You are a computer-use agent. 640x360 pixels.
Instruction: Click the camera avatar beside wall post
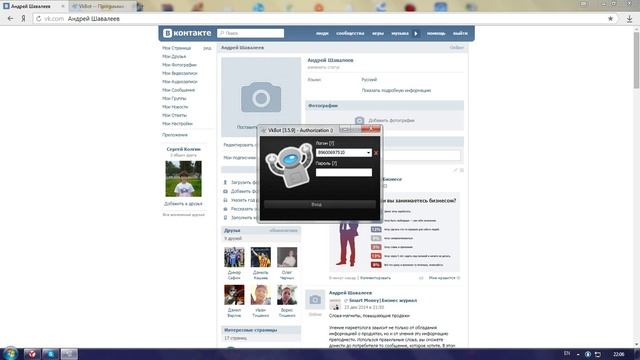pos(315,300)
